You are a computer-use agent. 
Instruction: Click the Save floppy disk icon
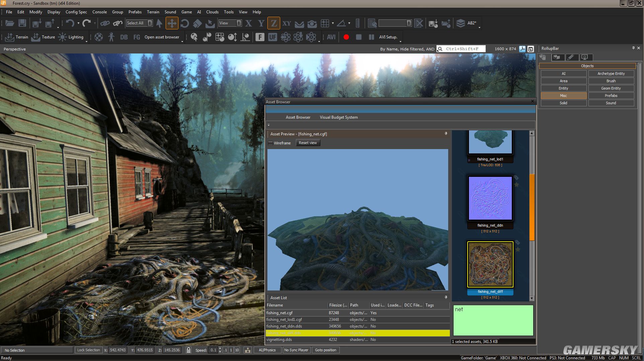pyautogui.click(x=22, y=23)
